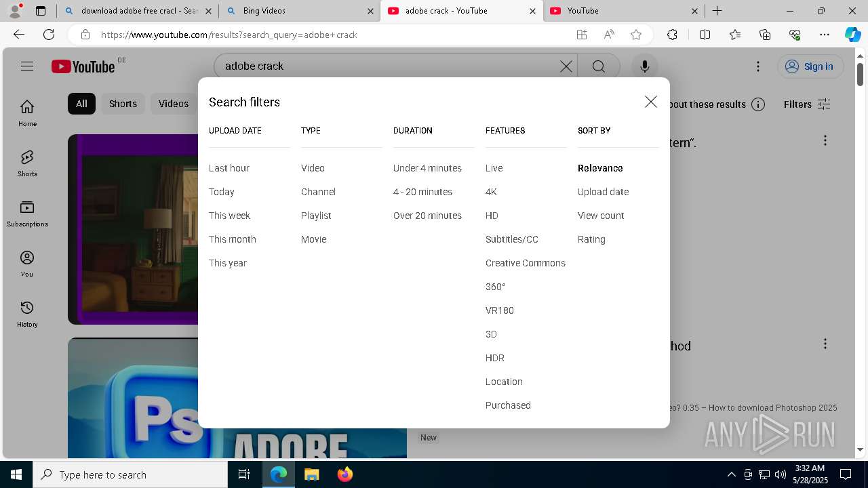Filter by upload date 'Today'
Screen dimensions: 868x488
pos(222,192)
